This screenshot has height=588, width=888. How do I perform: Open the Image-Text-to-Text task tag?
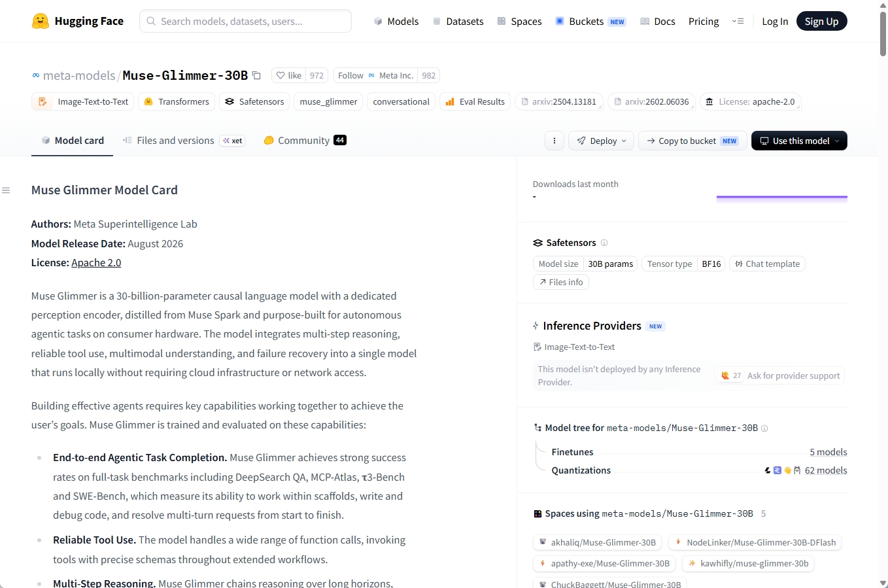(x=83, y=101)
